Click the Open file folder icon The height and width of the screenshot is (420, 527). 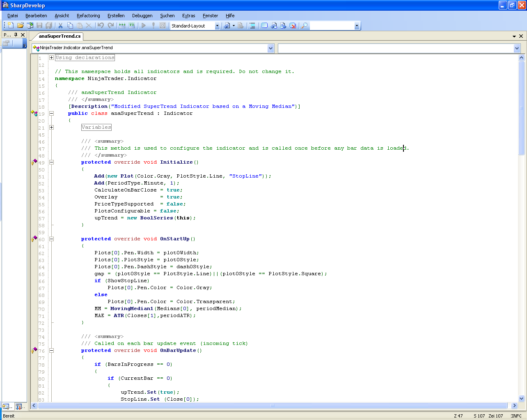click(x=20, y=25)
